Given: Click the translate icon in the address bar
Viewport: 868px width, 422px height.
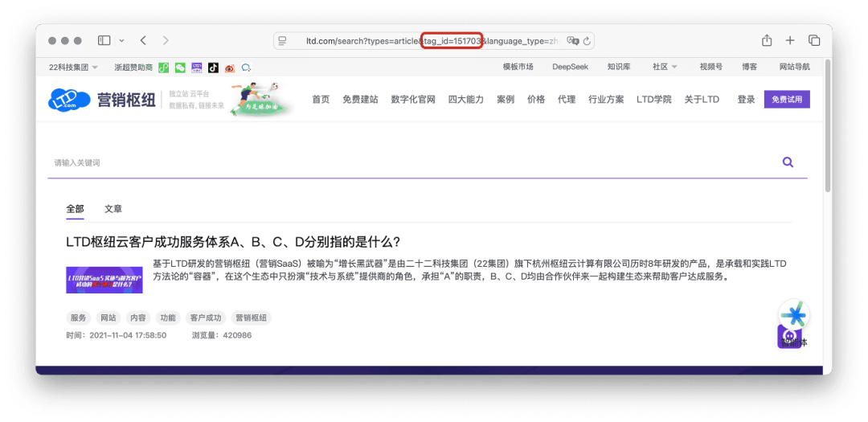Looking at the screenshot, I should coord(572,41).
